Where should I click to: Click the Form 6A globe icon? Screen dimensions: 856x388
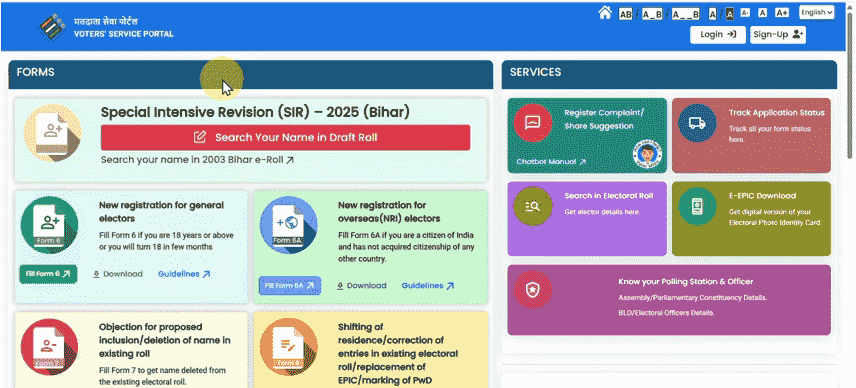tap(288, 225)
